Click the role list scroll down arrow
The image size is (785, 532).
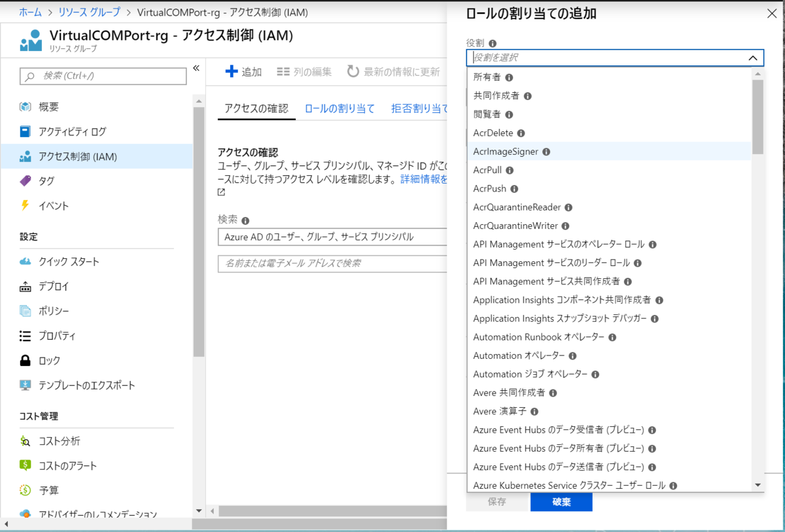pyautogui.click(x=758, y=485)
